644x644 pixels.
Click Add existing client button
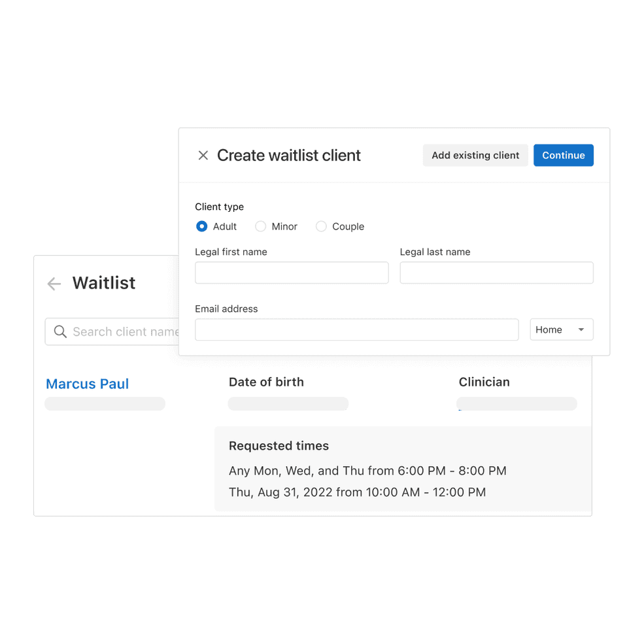tap(475, 155)
